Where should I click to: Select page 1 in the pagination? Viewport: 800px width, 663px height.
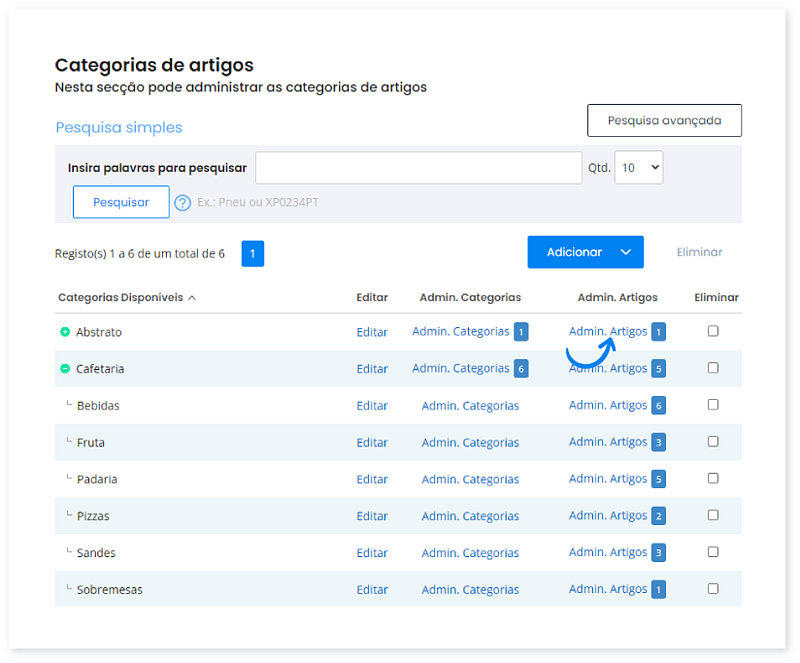252,254
